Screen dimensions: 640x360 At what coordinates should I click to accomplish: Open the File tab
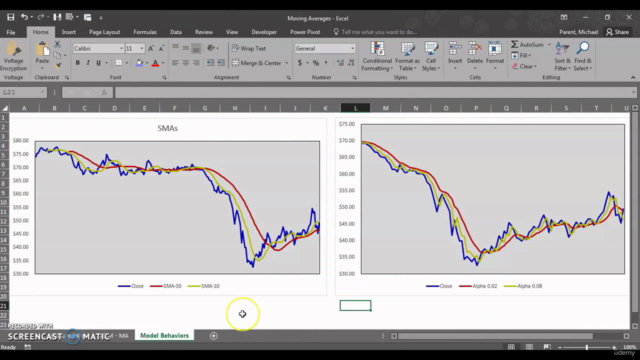pyautogui.click(x=11, y=32)
